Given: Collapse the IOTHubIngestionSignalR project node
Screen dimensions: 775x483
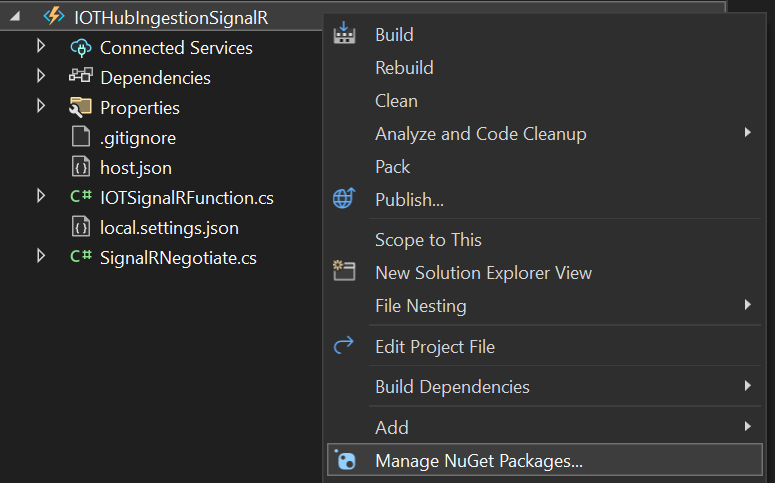Looking at the screenshot, I should click(15, 16).
